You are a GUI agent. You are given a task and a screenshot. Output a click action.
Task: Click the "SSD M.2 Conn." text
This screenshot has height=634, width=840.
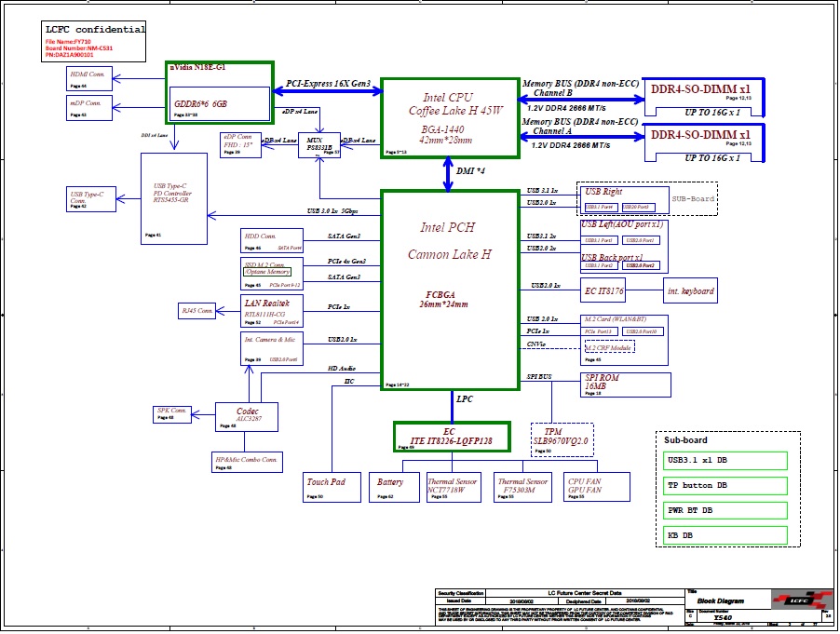click(264, 264)
